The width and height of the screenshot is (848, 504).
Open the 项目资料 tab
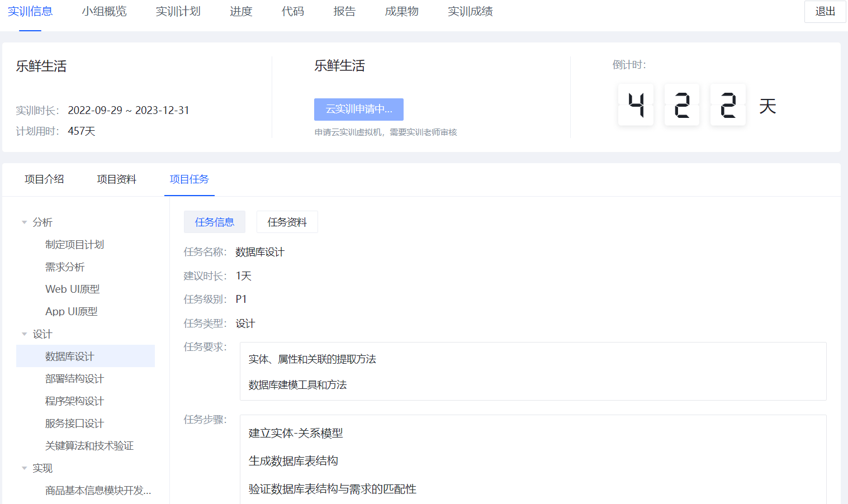pos(116,179)
